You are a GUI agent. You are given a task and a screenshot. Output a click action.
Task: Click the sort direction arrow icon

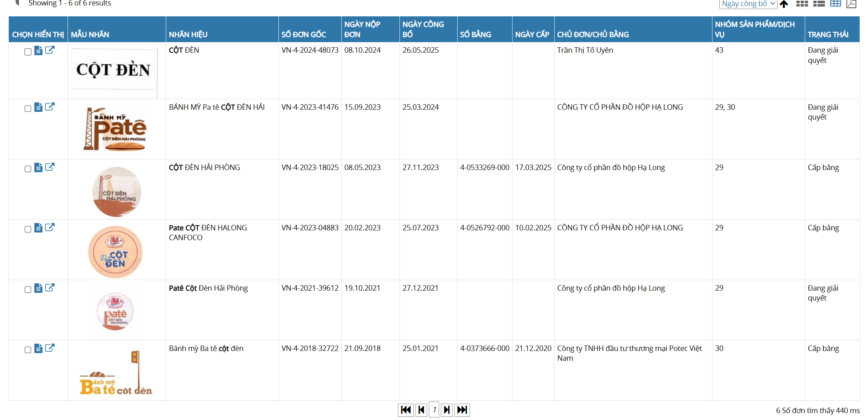(784, 4)
